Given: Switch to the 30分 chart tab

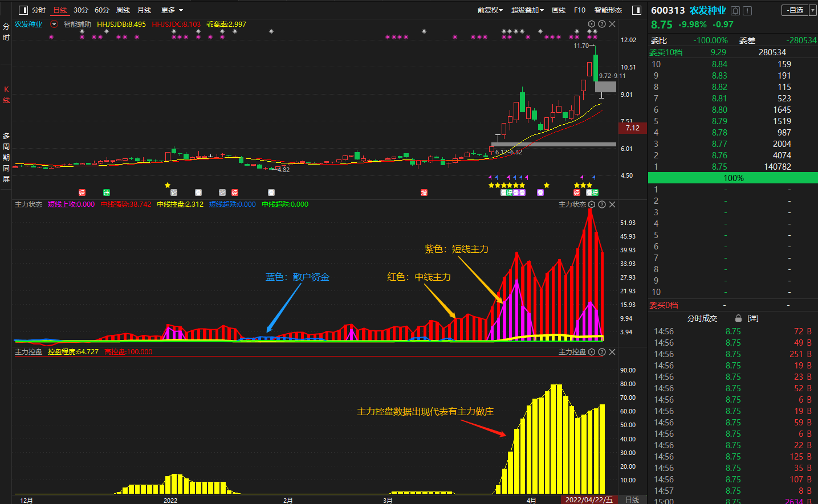Looking at the screenshot, I should click(x=81, y=10).
